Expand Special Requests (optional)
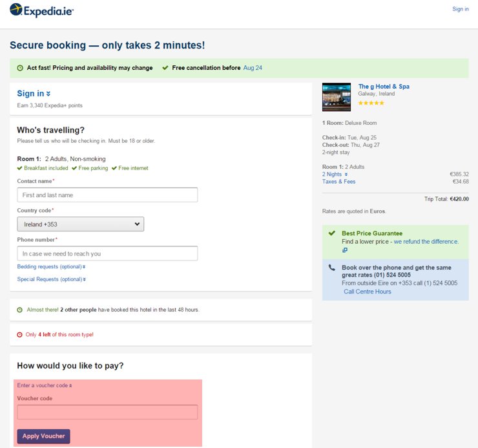The height and width of the screenshot is (448, 478). [x=51, y=279]
